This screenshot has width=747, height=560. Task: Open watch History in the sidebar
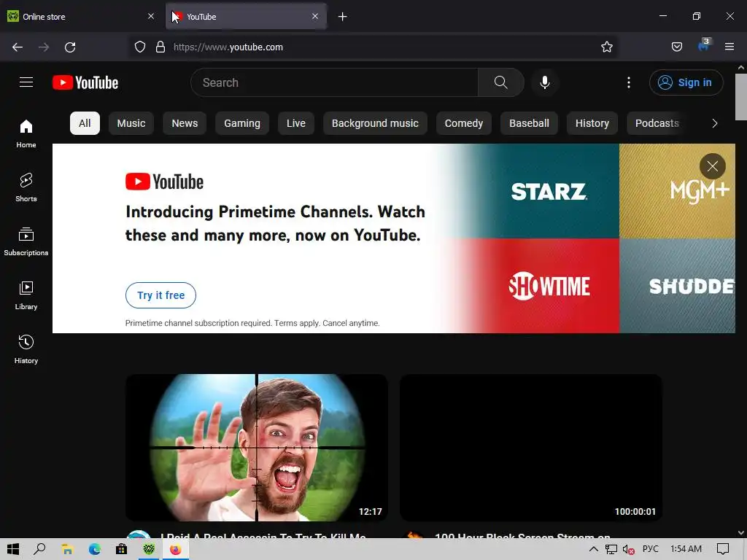click(x=26, y=349)
